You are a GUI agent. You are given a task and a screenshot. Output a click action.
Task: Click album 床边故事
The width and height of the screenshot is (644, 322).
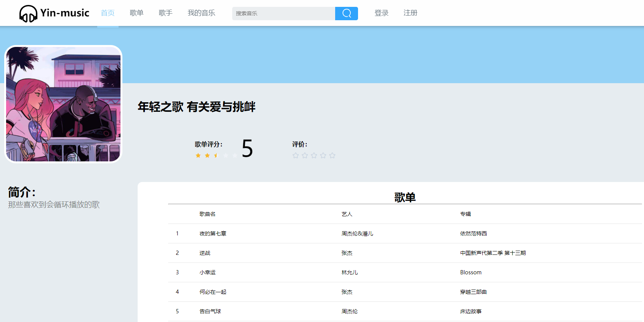pos(471,311)
